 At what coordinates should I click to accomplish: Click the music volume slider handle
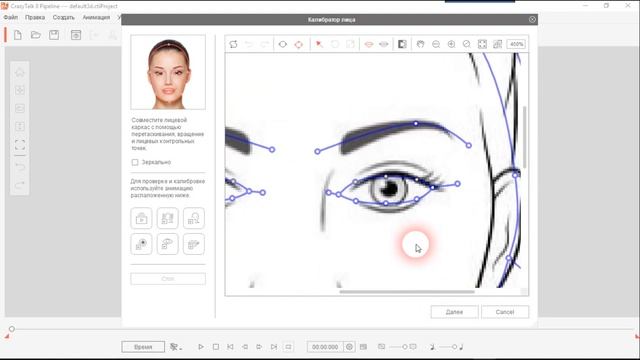tap(454, 347)
